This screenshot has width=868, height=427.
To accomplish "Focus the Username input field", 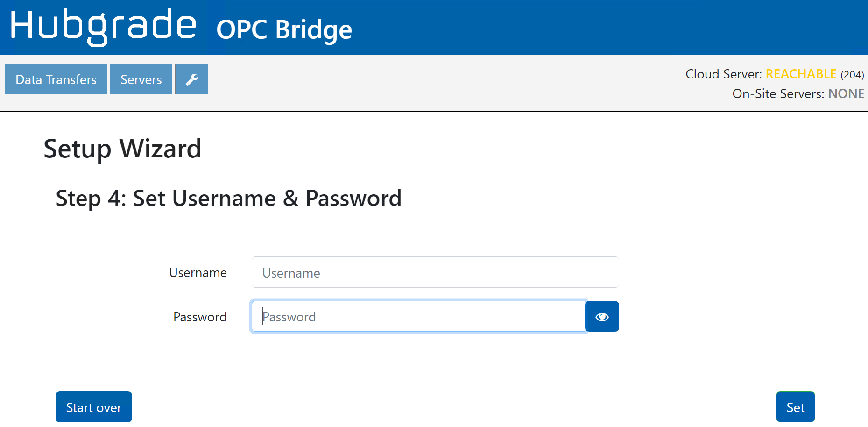I will (x=435, y=272).
